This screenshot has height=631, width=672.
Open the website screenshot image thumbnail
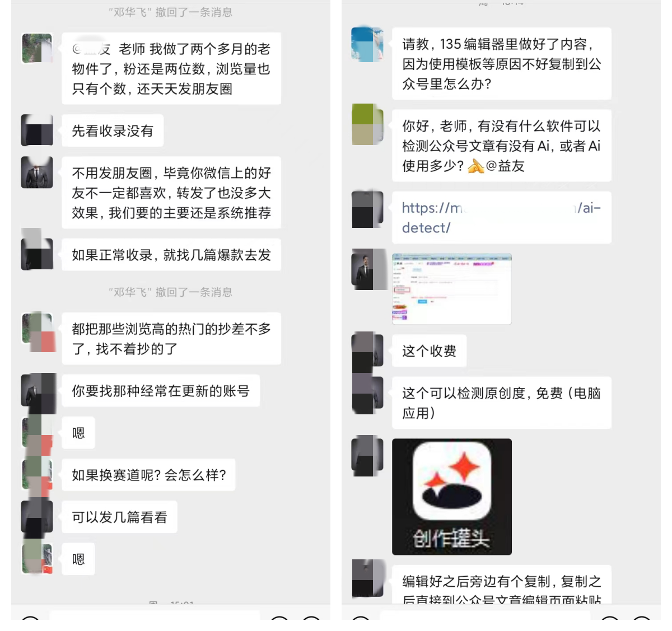(452, 288)
